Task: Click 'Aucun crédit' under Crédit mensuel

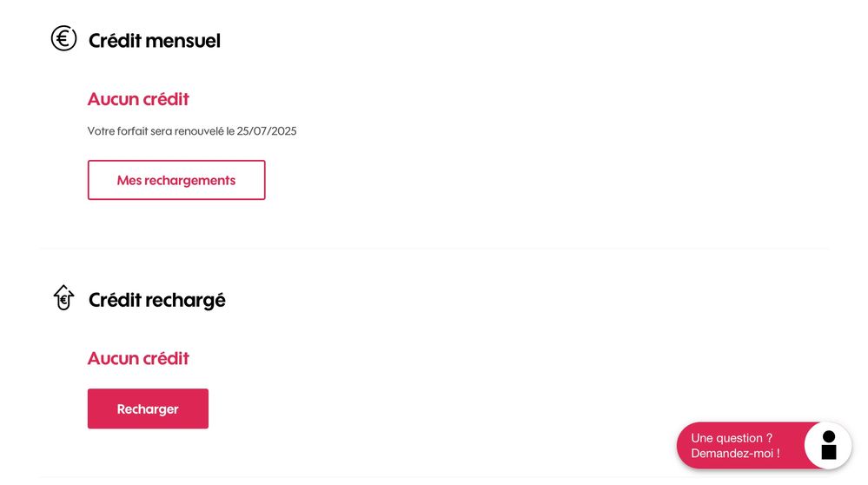Action: (x=138, y=99)
